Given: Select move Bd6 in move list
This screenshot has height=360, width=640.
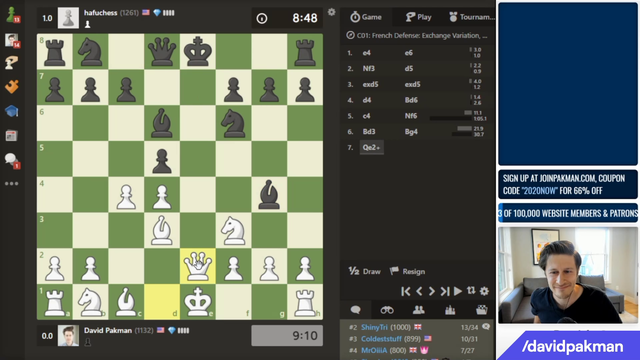Looking at the screenshot, I should coord(411,100).
